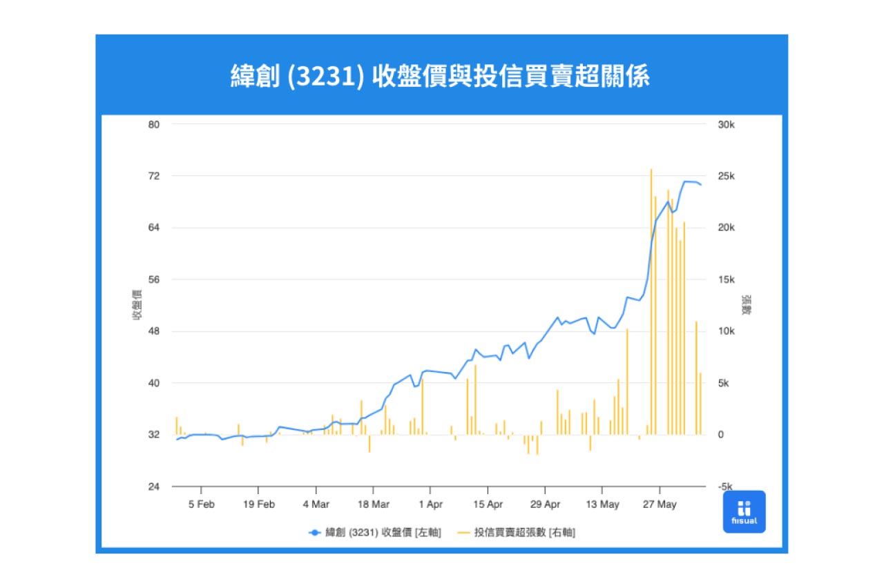Screen dimensions: 884x588
Task: Click the 40 value on the left axis
Action: click(x=153, y=383)
